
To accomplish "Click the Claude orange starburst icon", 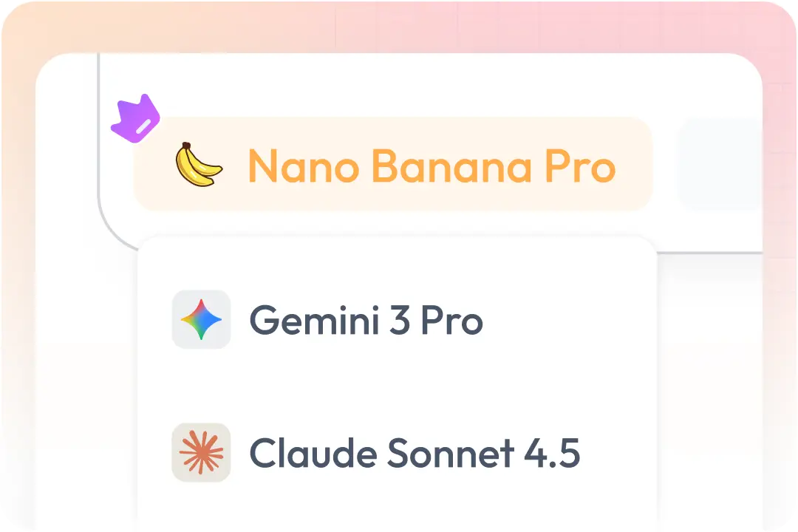I will coord(201,452).
